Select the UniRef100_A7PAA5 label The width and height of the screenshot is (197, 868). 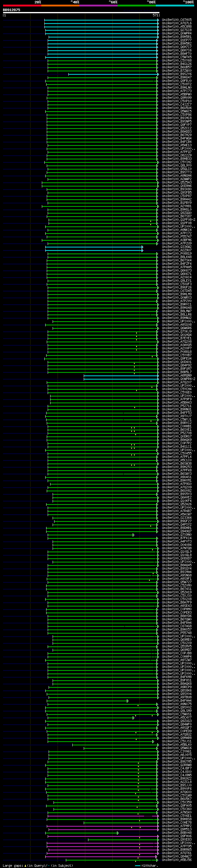(177, 267)
